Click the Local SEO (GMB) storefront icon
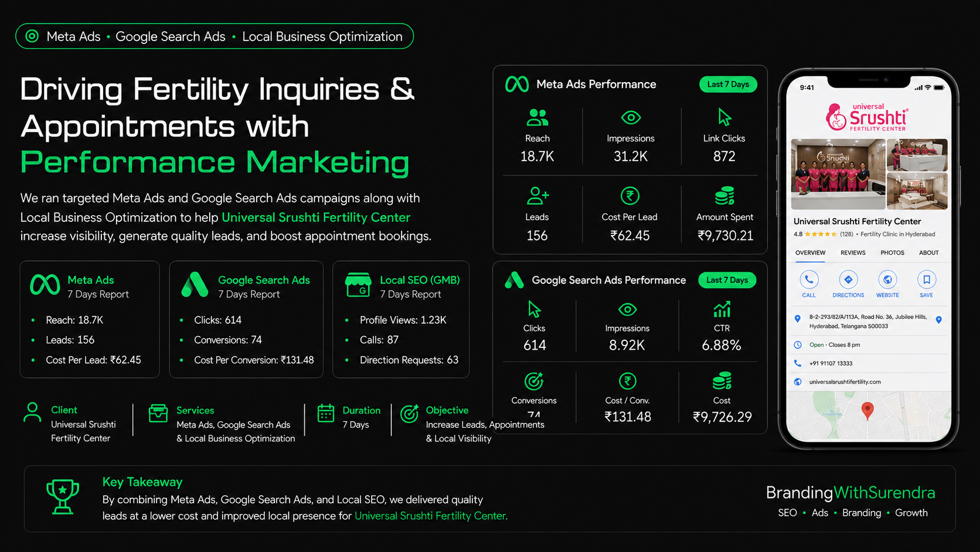The image size is (980, 552). tap(358, 285)
